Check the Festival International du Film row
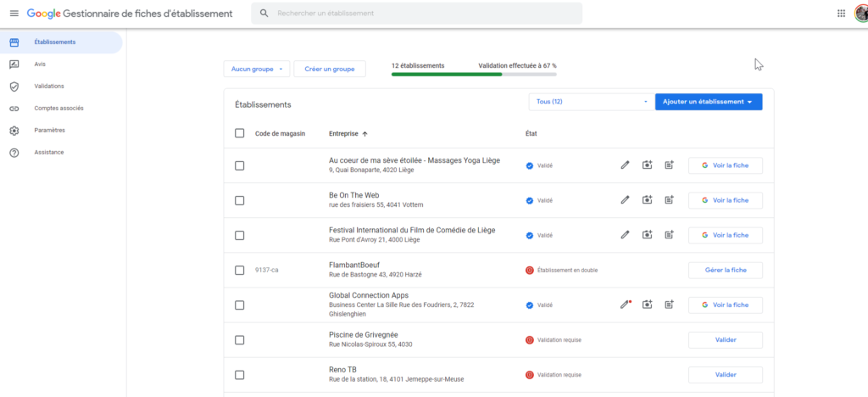This screenshot has width=868, height=397. point(239,235)
